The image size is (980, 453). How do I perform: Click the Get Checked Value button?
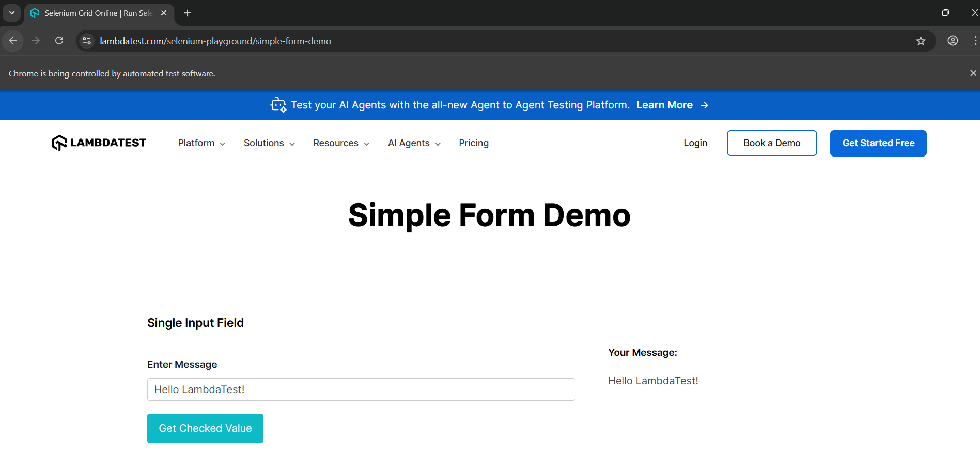coord(205,428)
